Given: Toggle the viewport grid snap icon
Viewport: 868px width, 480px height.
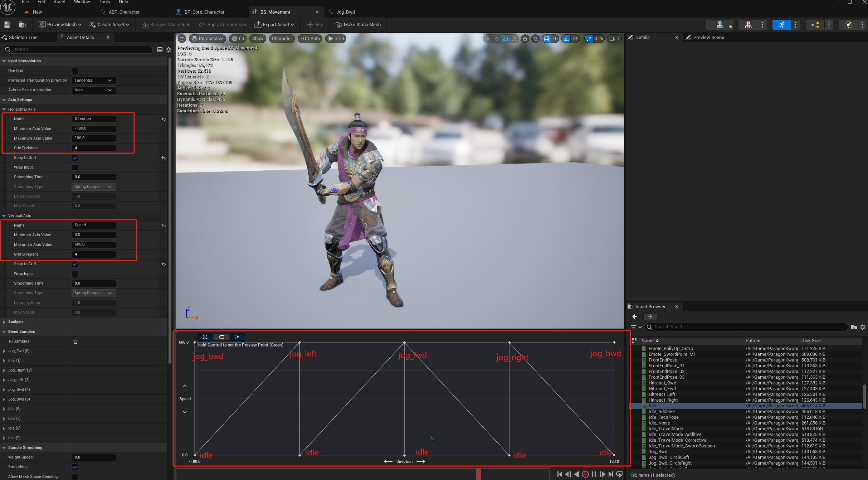Looking at the screenshot, I should 546,39.
